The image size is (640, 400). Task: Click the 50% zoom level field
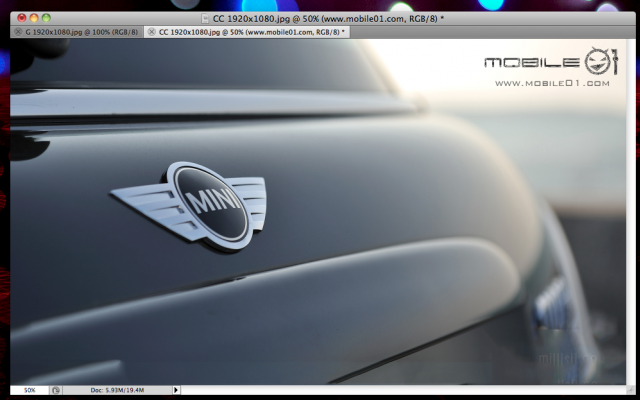pos(29,390)
